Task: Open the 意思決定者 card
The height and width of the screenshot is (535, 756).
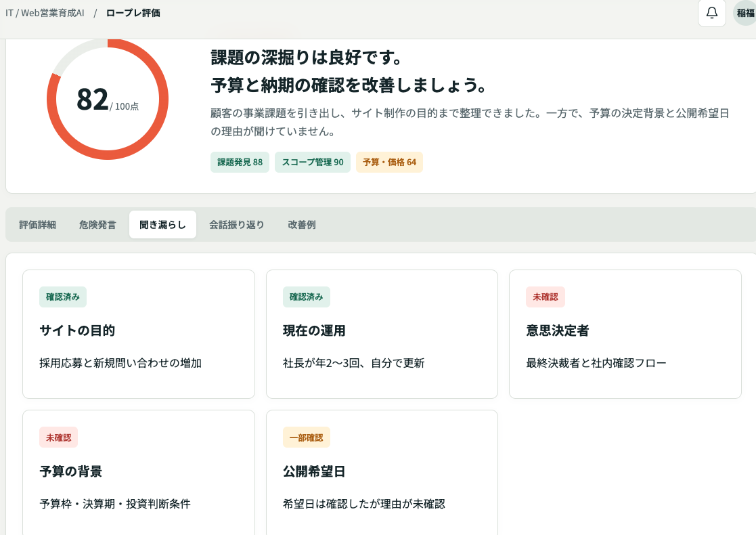Action: tap(625, 334)
